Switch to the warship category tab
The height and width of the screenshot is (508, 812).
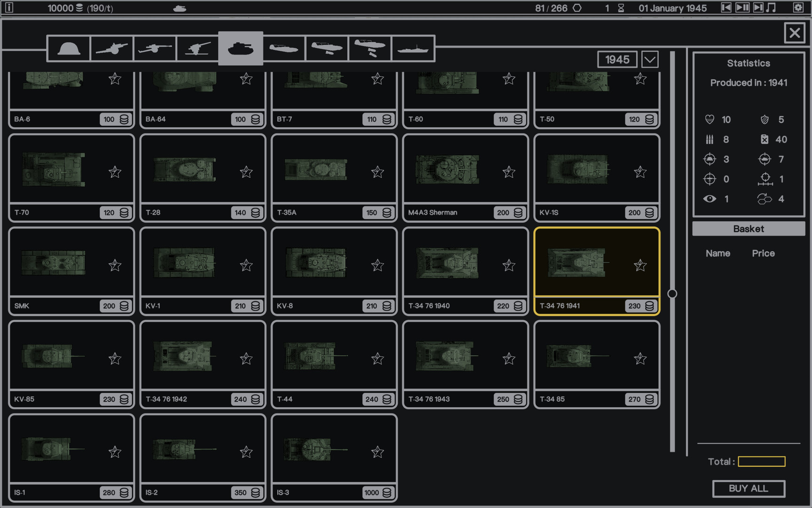coord(413,48)
